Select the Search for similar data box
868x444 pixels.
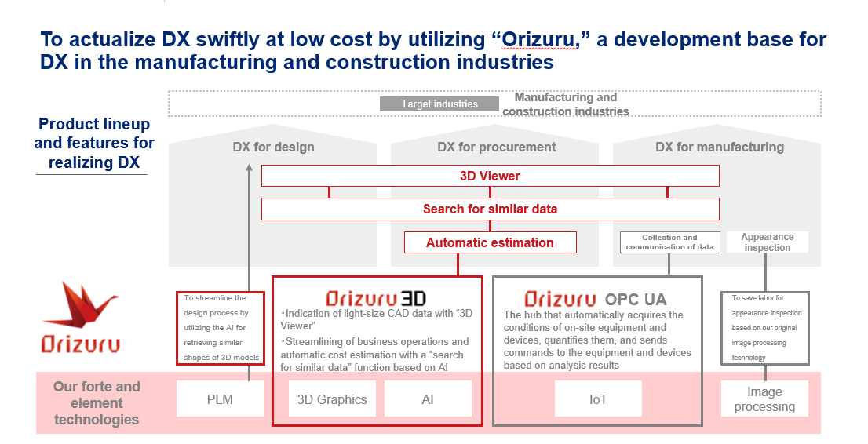click(490, 209)
